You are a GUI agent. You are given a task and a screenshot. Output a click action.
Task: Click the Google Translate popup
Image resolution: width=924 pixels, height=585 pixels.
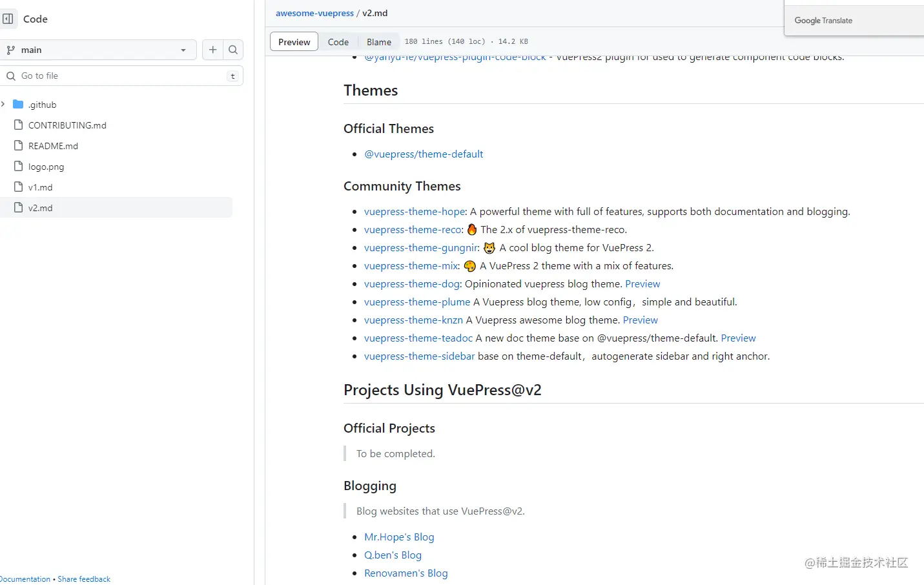pyautogui.click(x=854, y=21)
